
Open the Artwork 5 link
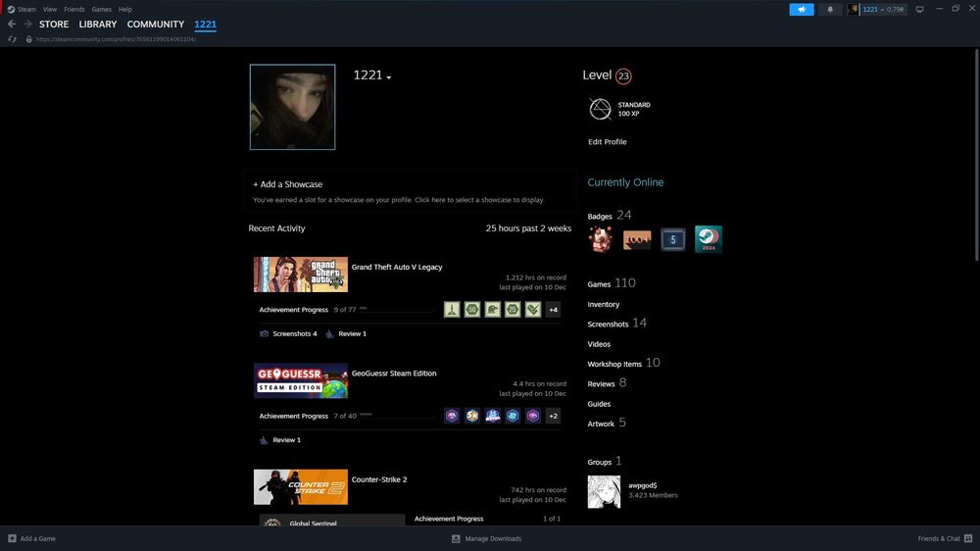tap(607, 423)
